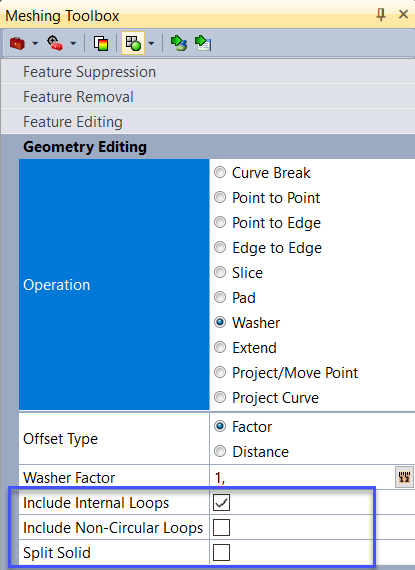The width and height of the screenshot is (415, 570).
Task: Click the Washer Factor label
Action: click(x=69, y=478)
